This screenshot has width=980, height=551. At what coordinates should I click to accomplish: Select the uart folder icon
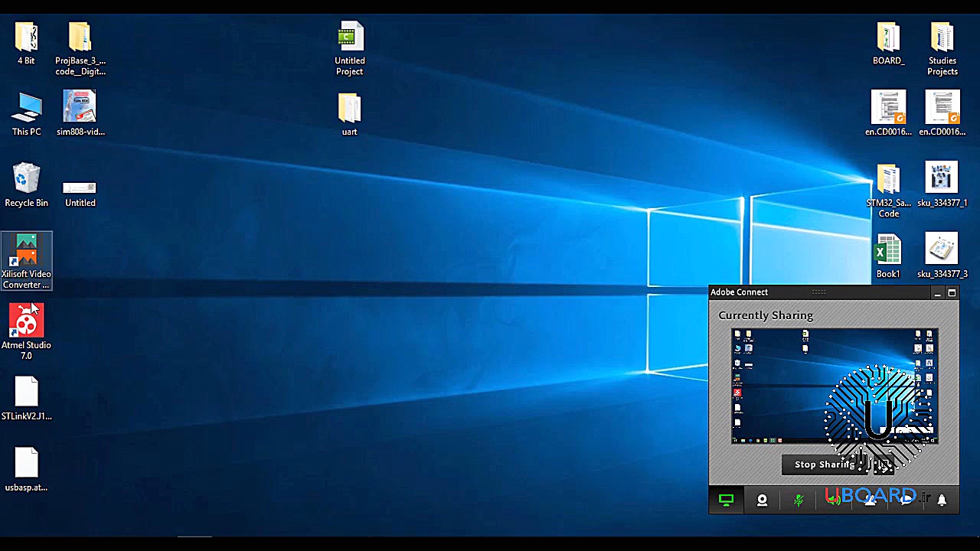pyautogui.click(x=349, y=115)
